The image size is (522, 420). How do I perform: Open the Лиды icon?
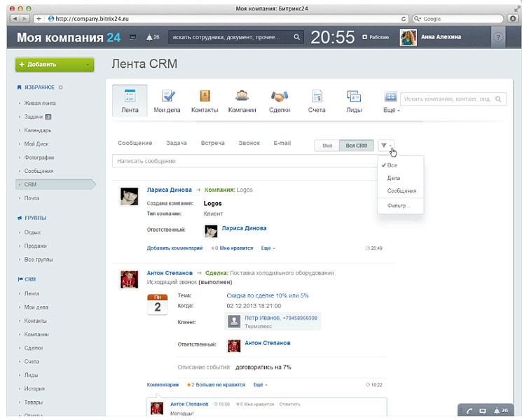354,97
